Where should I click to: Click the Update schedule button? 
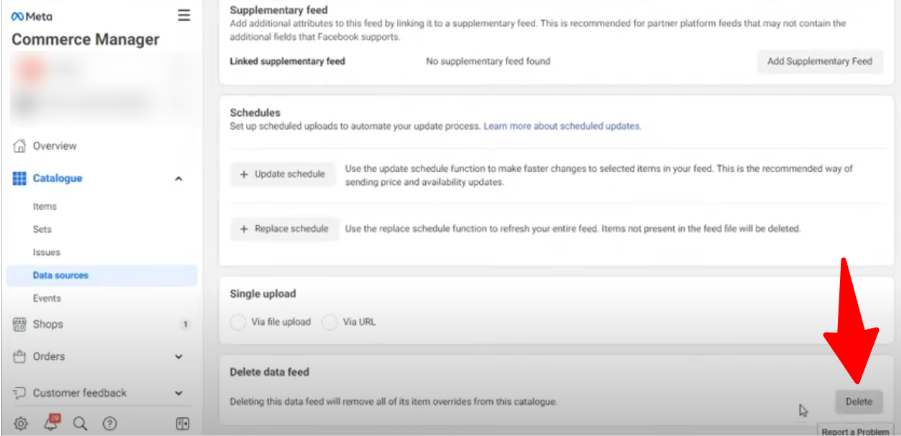point(283,174)
